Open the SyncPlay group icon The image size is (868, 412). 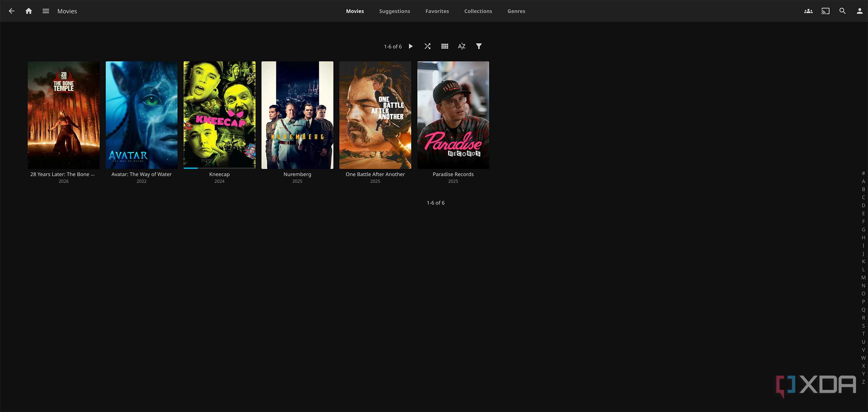(x=808, y=11)
